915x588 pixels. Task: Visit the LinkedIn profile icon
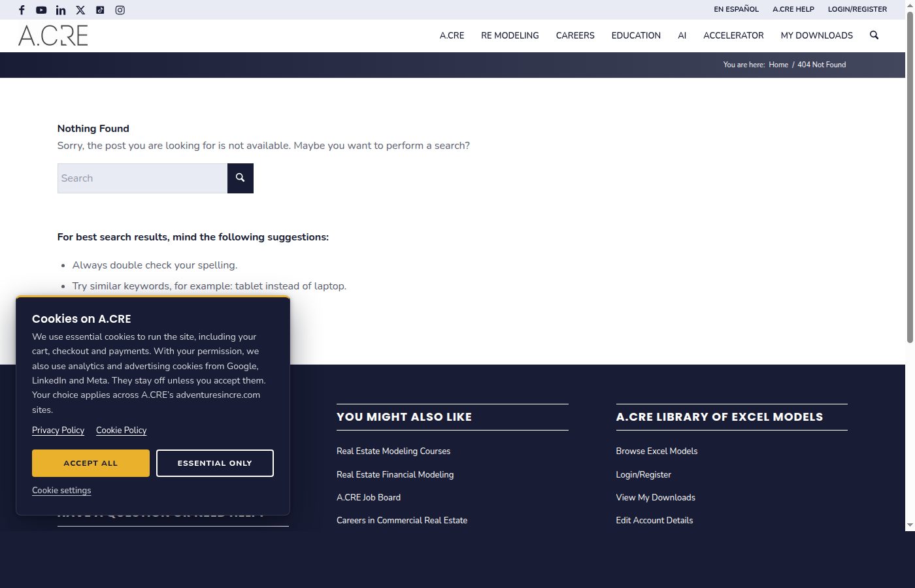pyautogui.click(x=61, y=10)
